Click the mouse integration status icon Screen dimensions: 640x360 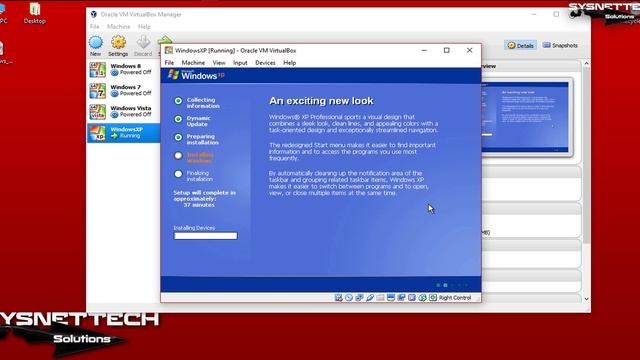click(x=422, y=298)
